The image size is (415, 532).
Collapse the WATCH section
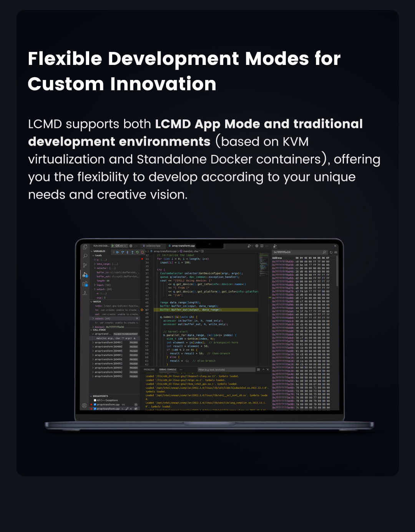click(x=91, y=302)
